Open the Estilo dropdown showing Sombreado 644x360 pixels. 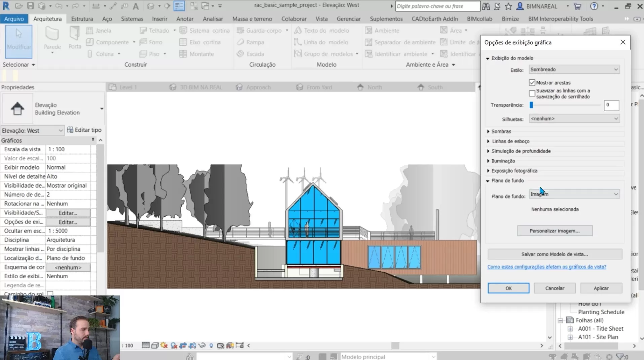coord(574,70)
